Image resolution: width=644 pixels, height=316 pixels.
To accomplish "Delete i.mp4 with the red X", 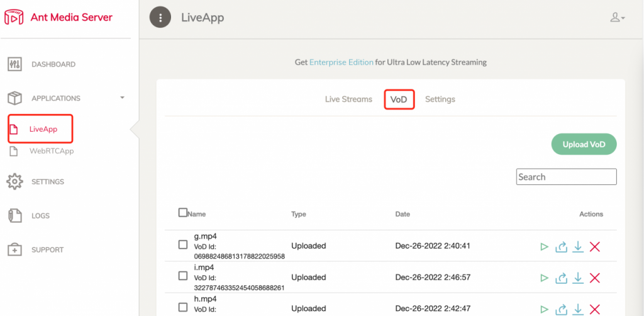I will coord(595,278).
